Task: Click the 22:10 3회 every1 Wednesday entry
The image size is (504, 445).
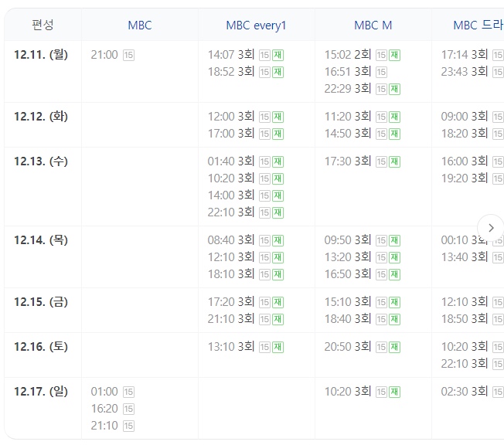Action: [x=231, y=212]
